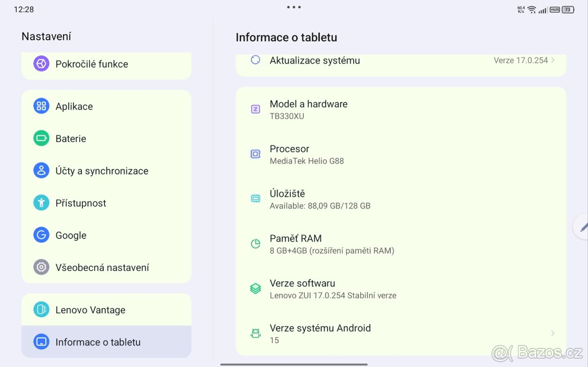Open Verze systému Android details chevron
588x367 pixels.
click(x=553, y=333)
